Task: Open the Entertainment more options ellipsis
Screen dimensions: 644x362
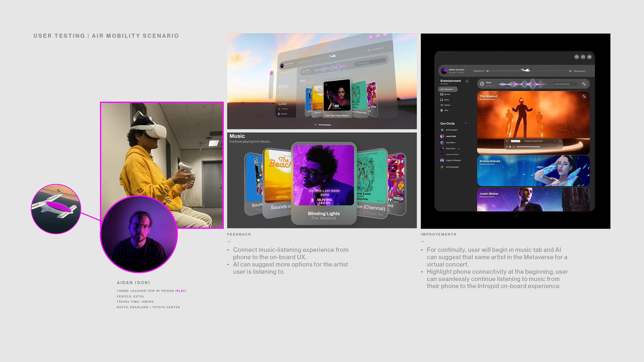Action: (x=467, y=81)
